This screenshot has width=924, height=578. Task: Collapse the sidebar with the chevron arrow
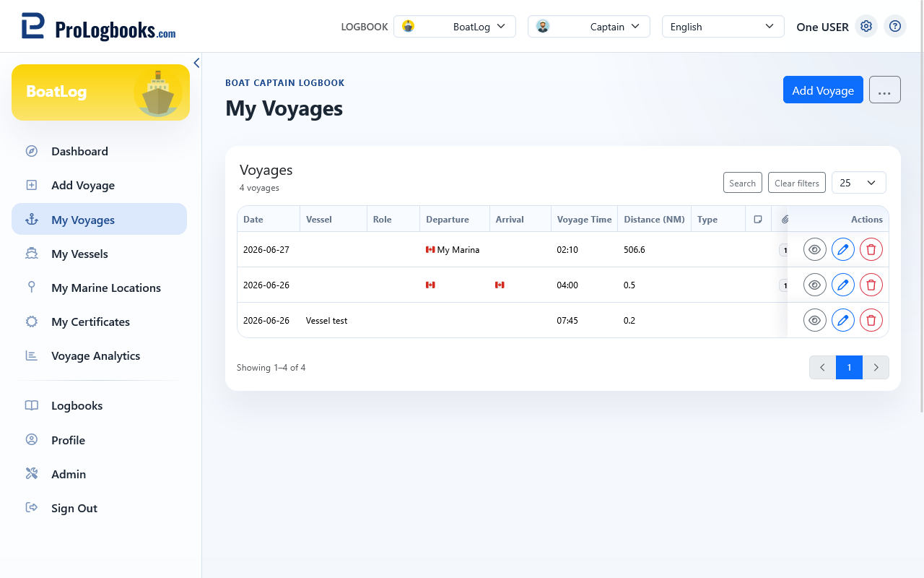pyautogui.click(x=196, y=63)
